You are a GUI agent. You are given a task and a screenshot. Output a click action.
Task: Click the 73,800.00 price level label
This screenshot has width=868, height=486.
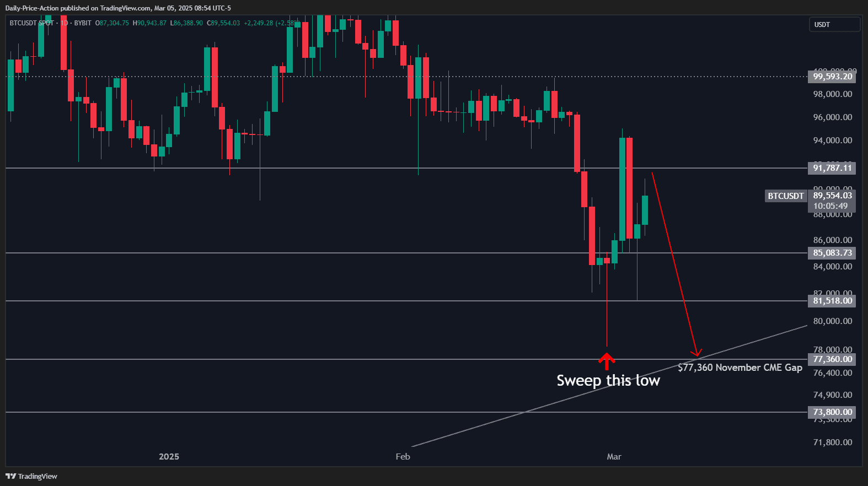click(x=832, y=412)
